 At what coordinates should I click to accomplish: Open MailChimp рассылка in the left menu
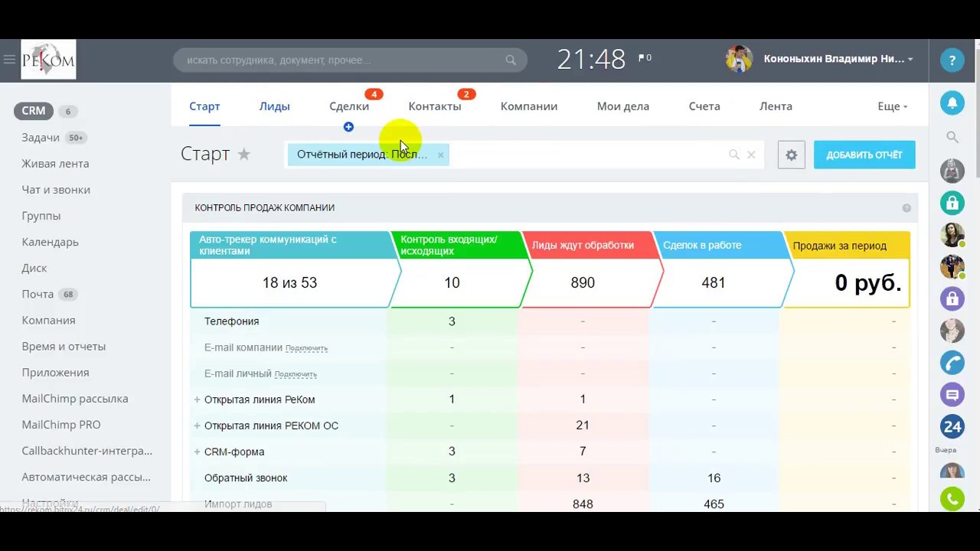(x=75, y=399)
